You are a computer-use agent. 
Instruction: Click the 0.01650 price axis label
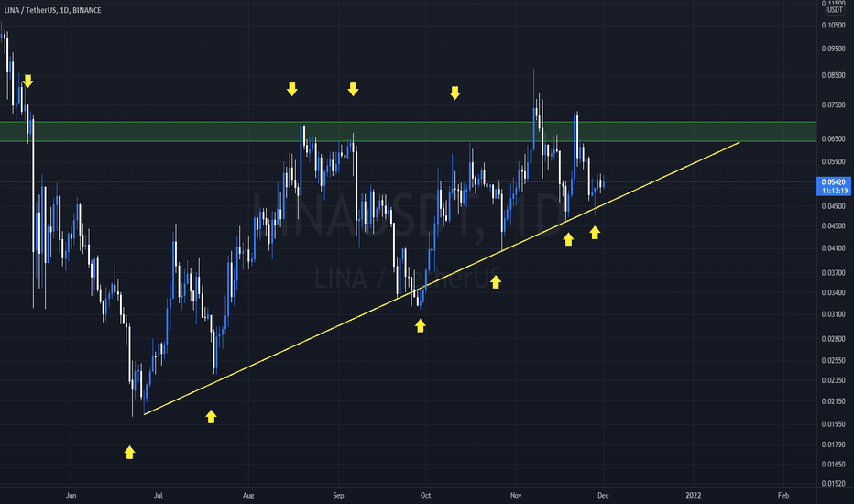tap(833, 465)
